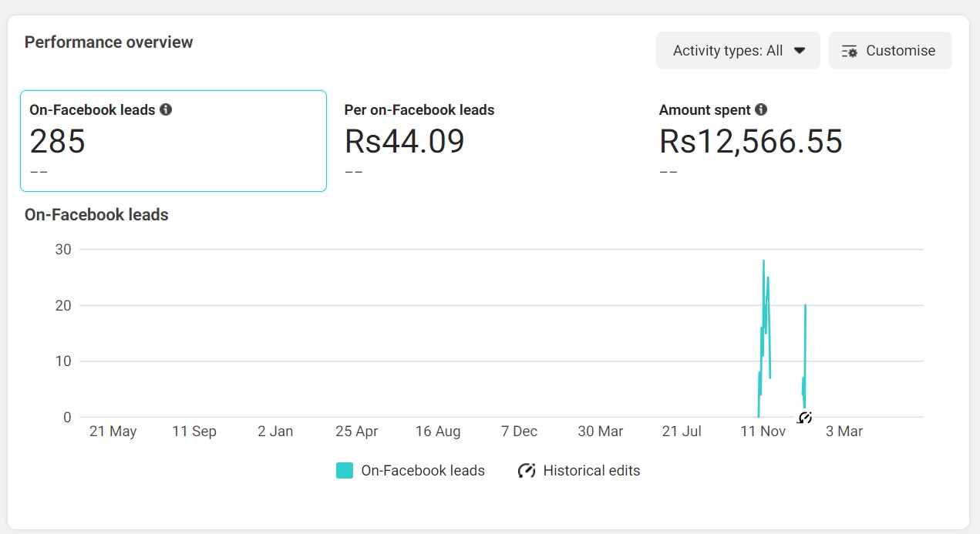The image size is (980, 534).
Task: Click the teal On-Facebook leads legend swatch
Action: click(x=345, y=471)
